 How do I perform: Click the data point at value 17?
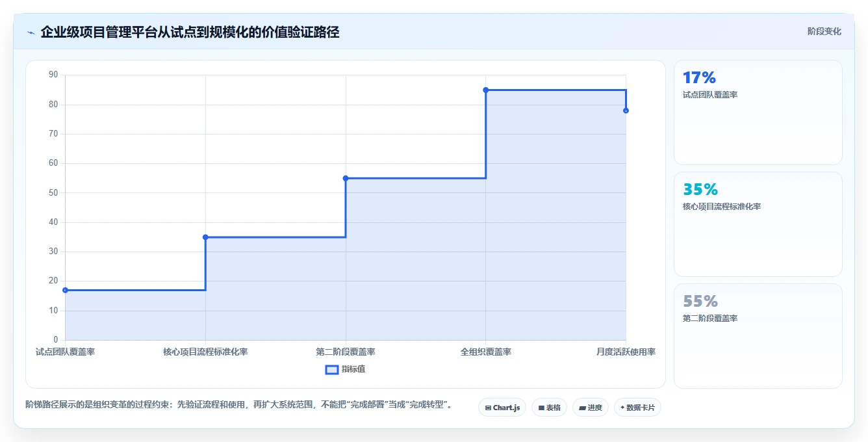pos(65,290)
